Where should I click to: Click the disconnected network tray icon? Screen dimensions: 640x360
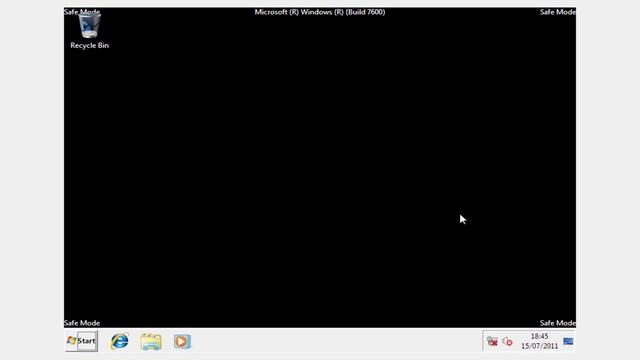pos(492,342)
